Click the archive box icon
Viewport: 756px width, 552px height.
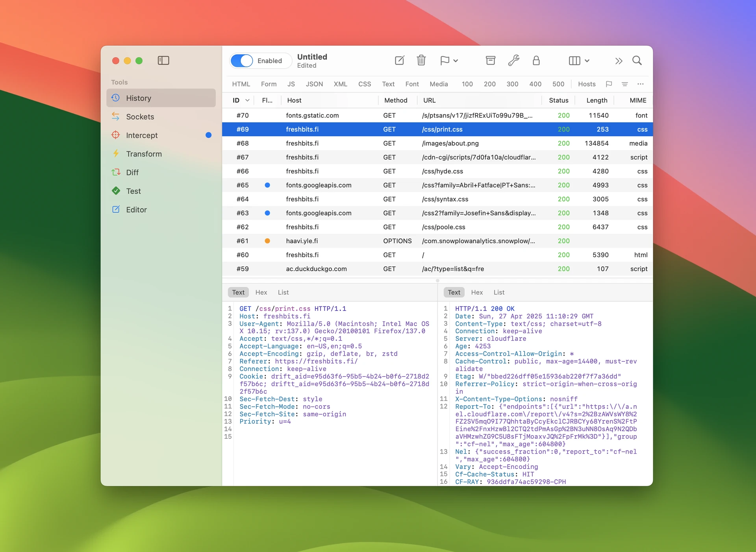point(491,61)
